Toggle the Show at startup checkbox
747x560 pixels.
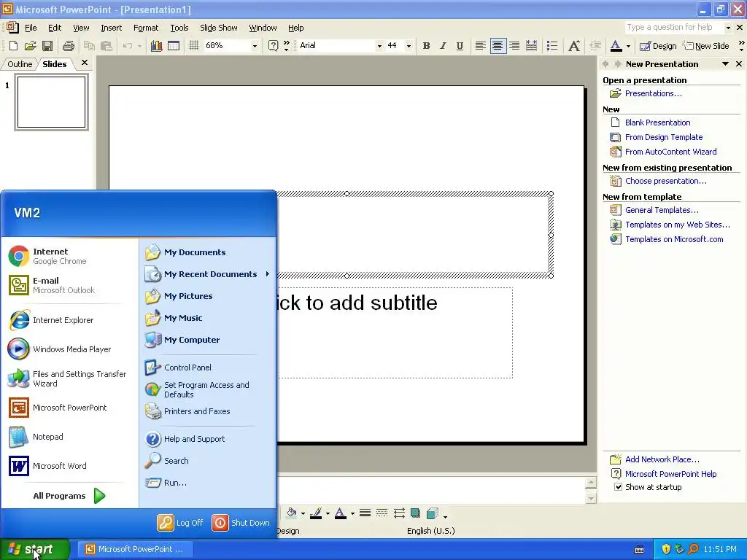tap(618, 486)
